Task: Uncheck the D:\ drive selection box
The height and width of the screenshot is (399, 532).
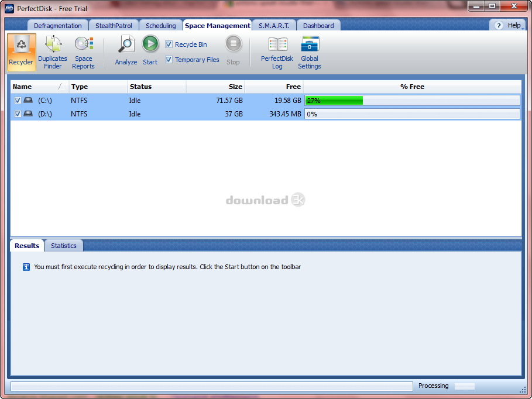Action: point(17,113)
